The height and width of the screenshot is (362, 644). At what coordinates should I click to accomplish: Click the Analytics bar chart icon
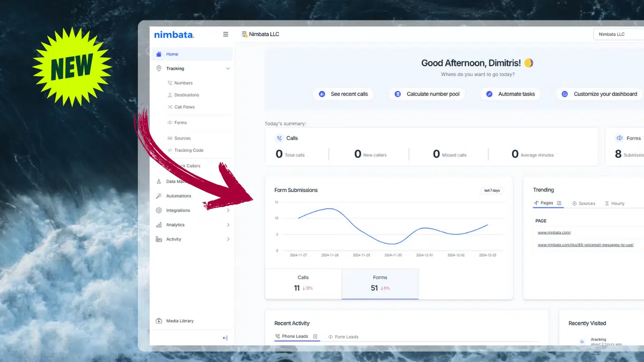[x=159, y=225]
